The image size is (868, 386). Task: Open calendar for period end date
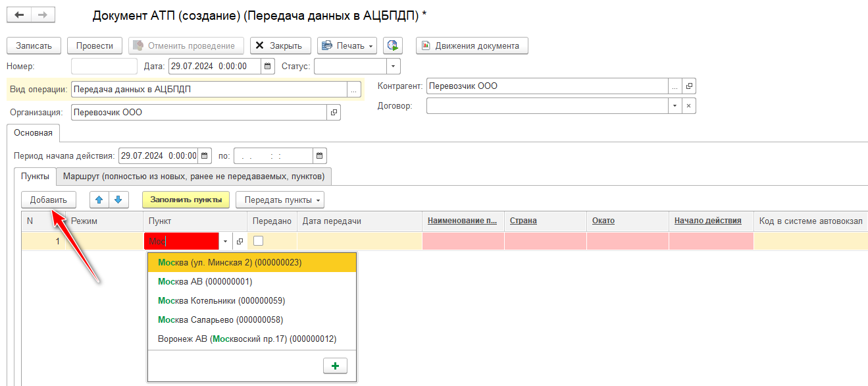(319, 156)
